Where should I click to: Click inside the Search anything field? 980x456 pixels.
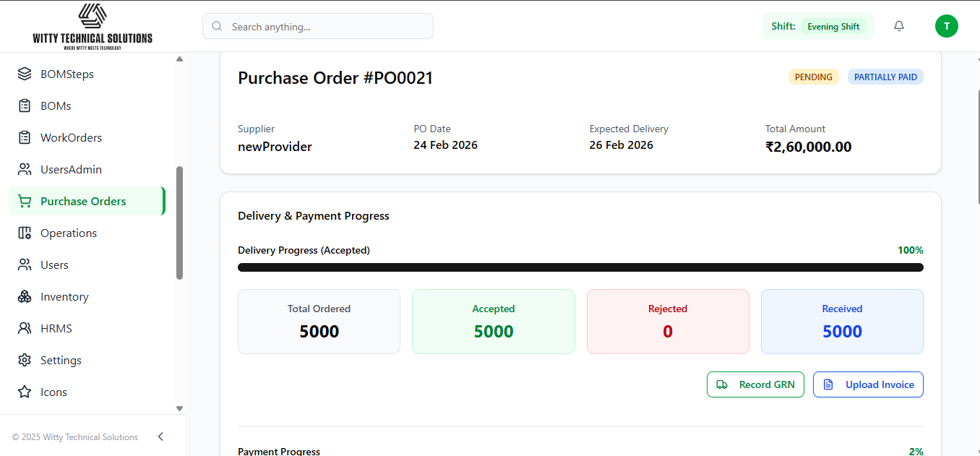318,26
